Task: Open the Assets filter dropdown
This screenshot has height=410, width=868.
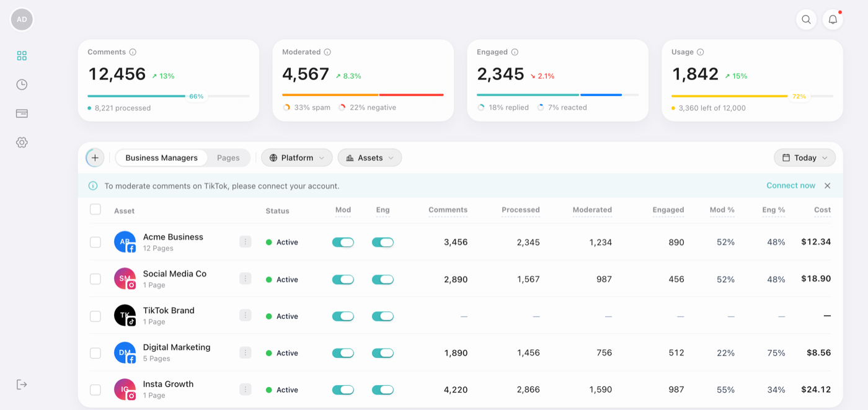Action: click(x=370, y=158)
